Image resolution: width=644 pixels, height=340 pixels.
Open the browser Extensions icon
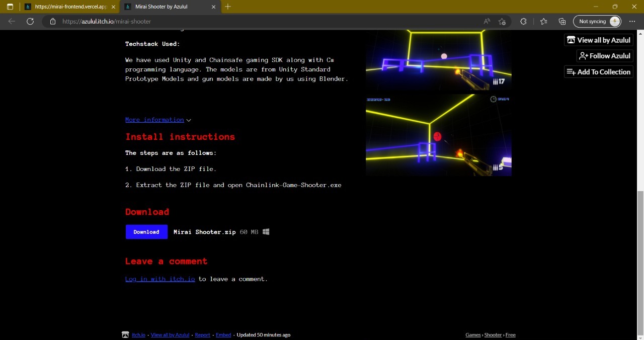point(523,21)
